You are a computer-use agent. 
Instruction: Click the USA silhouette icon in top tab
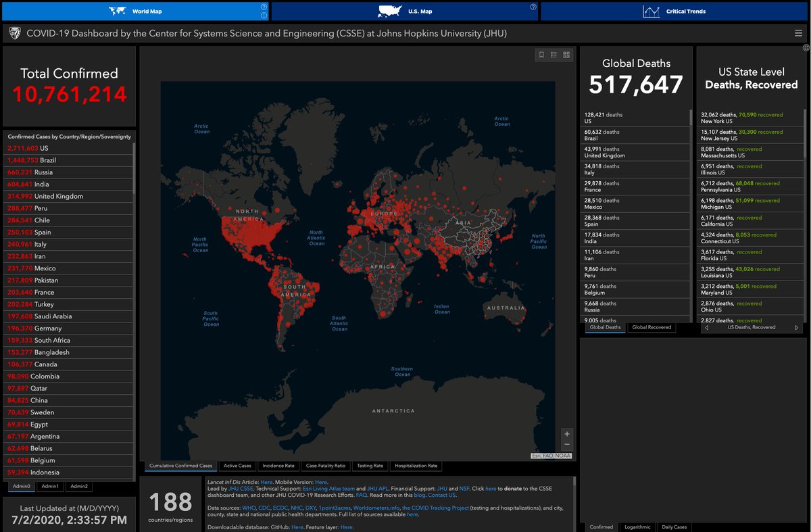pyautogui.click(x=389, y=11)
